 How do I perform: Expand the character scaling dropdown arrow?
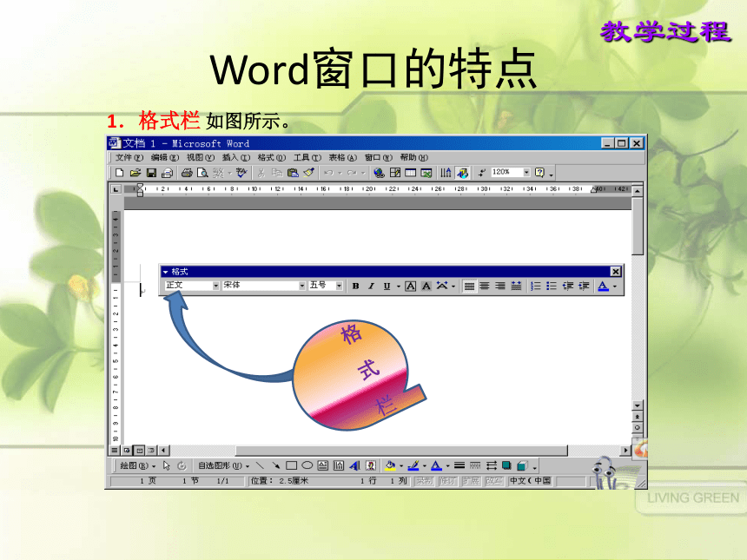(x=453, y=286)
